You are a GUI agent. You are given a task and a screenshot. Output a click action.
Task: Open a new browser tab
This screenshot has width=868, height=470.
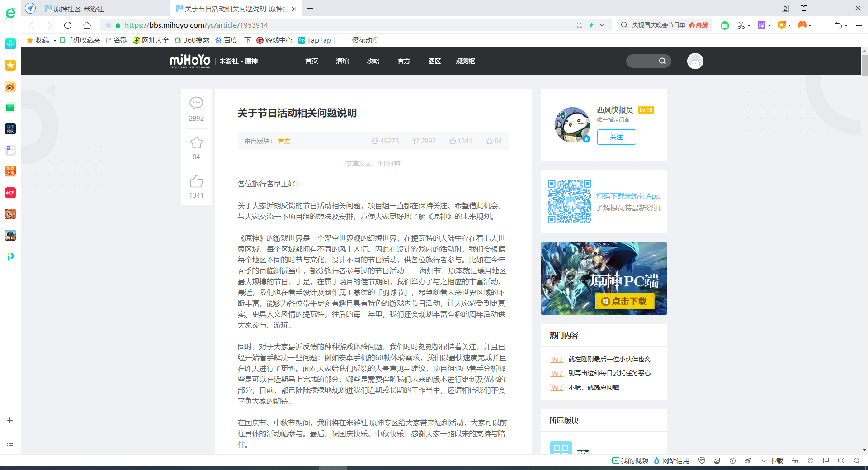pyautogui.click(x=310, y=9)
